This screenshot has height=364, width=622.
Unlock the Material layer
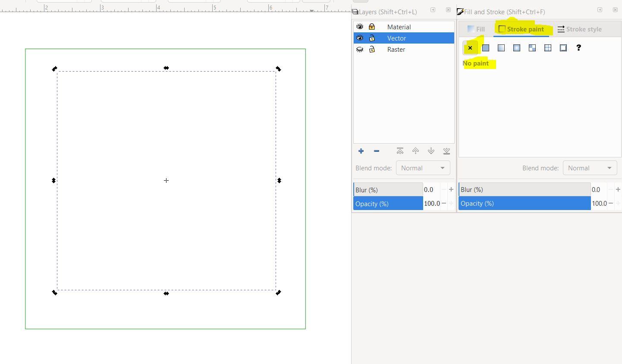[x=372, y=27]
